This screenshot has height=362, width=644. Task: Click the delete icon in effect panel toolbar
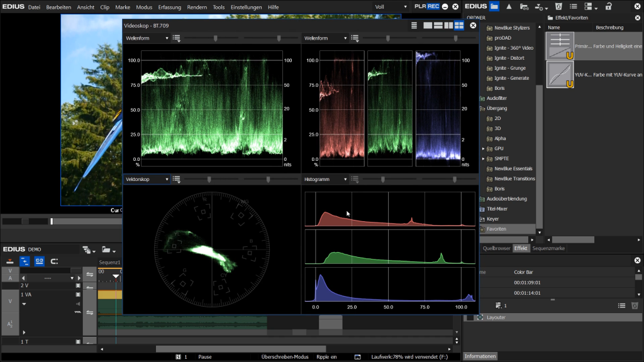pos(558,6)
